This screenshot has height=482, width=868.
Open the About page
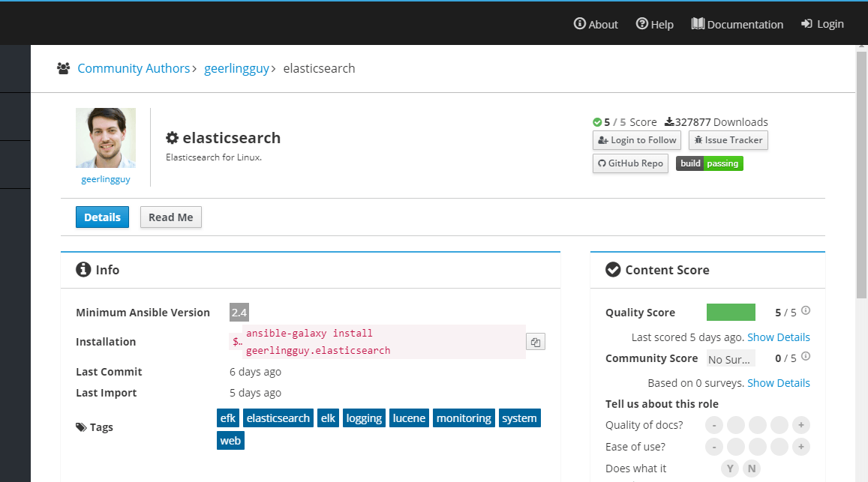[x=596, y=24]
